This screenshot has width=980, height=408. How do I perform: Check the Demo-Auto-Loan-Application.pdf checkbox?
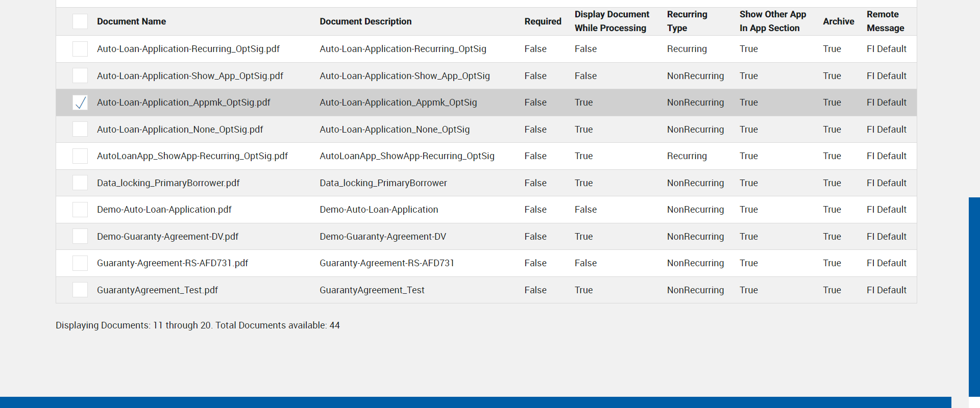(x=80, y=210)
